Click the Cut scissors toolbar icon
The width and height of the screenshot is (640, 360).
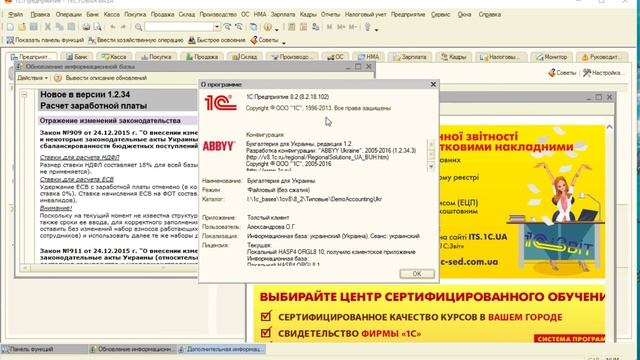coord(48,27)
